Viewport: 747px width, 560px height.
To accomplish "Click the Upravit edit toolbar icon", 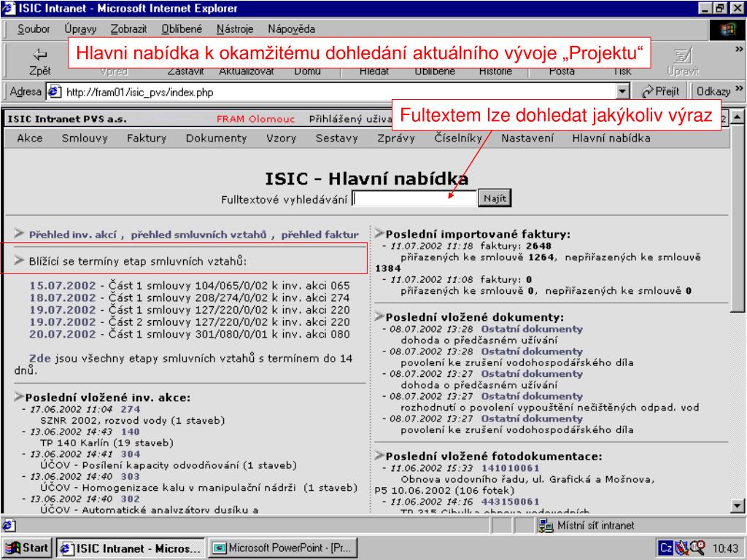I will point(683,62).
